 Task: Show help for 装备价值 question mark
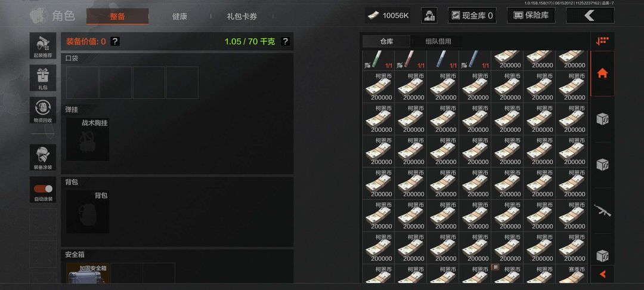click(115, 42)
